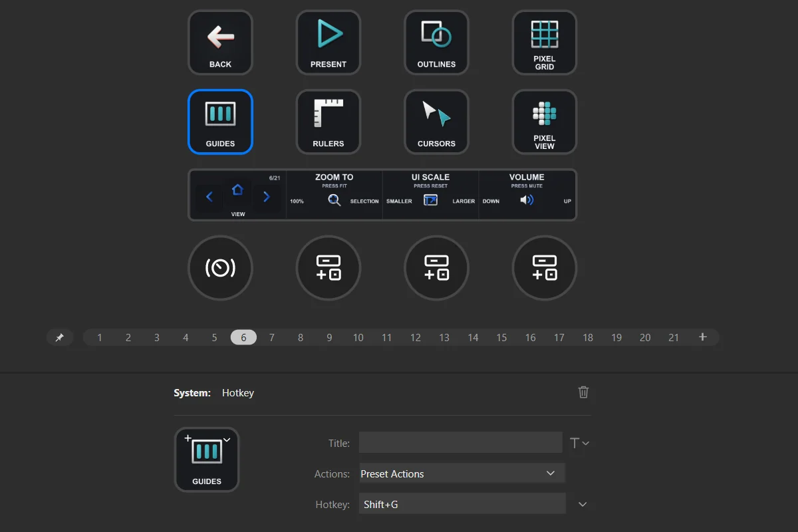This screenshot has height=532, width=798.
Task: Switch to page 5
Action: [214, 338]
